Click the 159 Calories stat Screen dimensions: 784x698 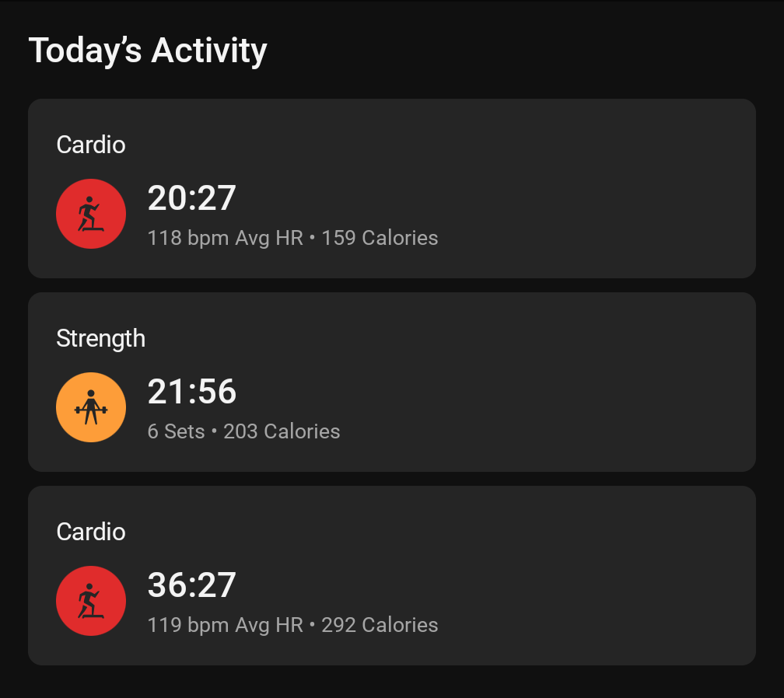coord(380,238)
